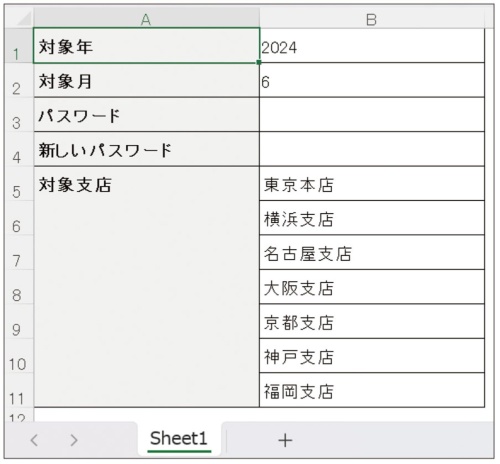Image resolution: width=500 pixels, height=464 pixels.
Task: Select row 11 header
Action: pos(19,390)
